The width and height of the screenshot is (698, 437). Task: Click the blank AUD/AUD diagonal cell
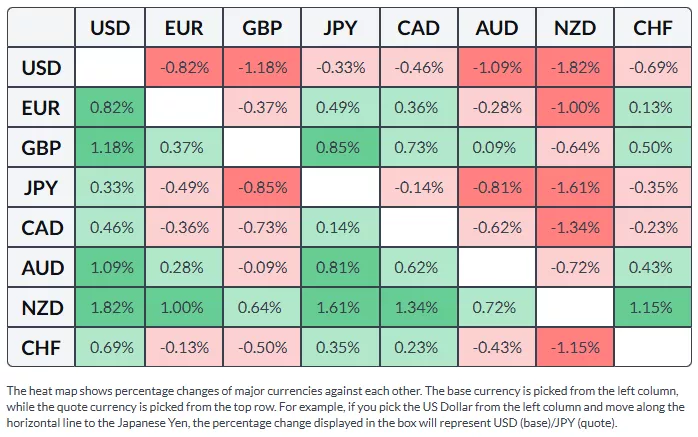pos(496,268)
